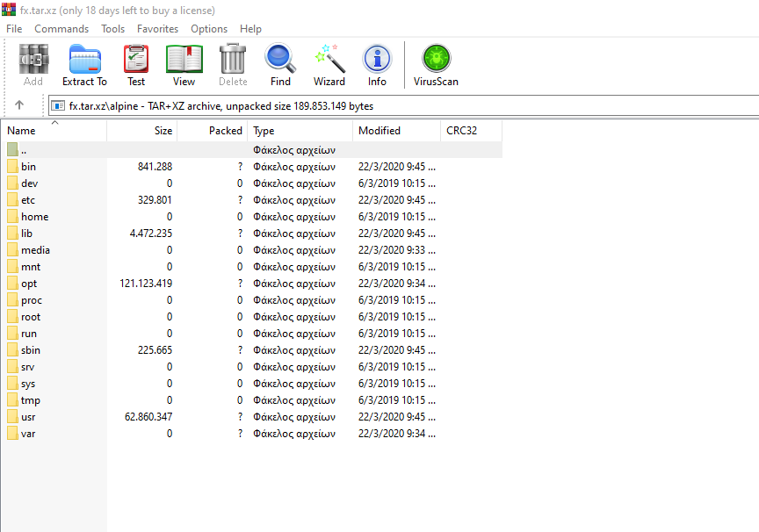Click size value 62.860.347 of usr
The image size is (759, 532).
pos(148,417)
